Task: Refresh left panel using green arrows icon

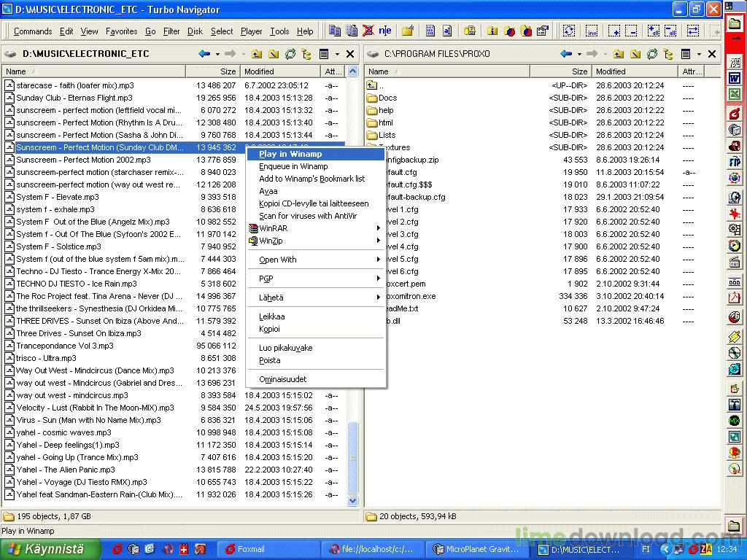Action: coord(290,54)
